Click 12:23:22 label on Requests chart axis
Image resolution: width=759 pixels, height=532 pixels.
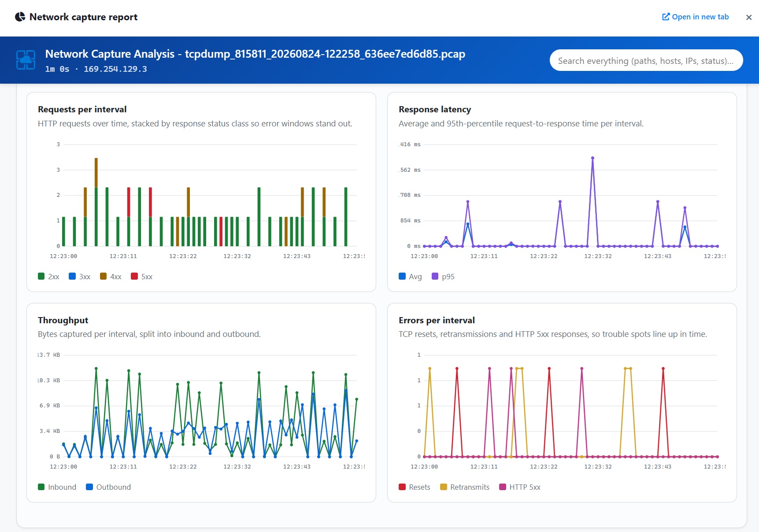[183, 256]
